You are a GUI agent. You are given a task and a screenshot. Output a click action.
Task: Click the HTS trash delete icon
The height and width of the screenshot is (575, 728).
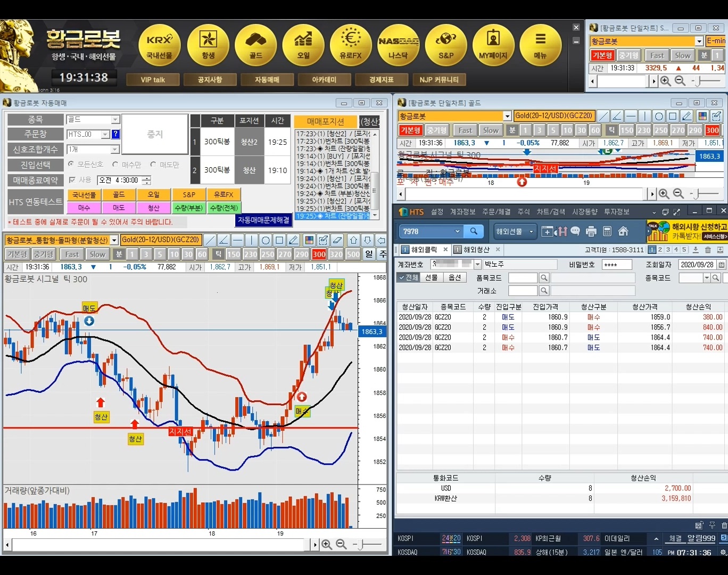pos(708,250)
